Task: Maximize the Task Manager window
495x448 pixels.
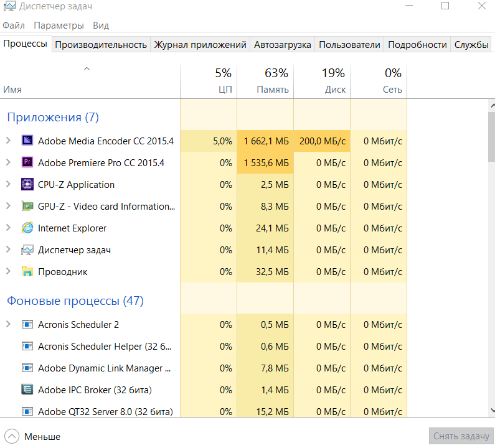Action: coord(445,6)
